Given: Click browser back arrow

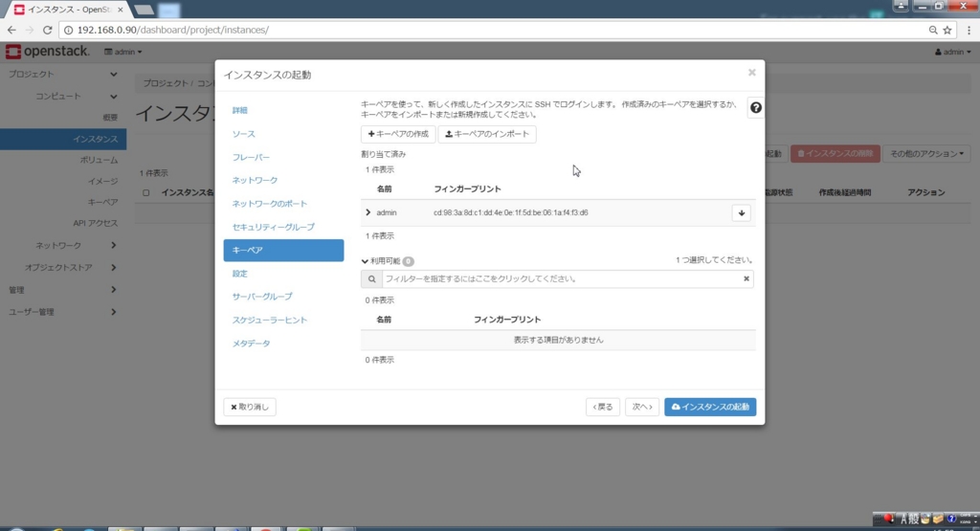Looking at the screenshot, I should (11, 30).
